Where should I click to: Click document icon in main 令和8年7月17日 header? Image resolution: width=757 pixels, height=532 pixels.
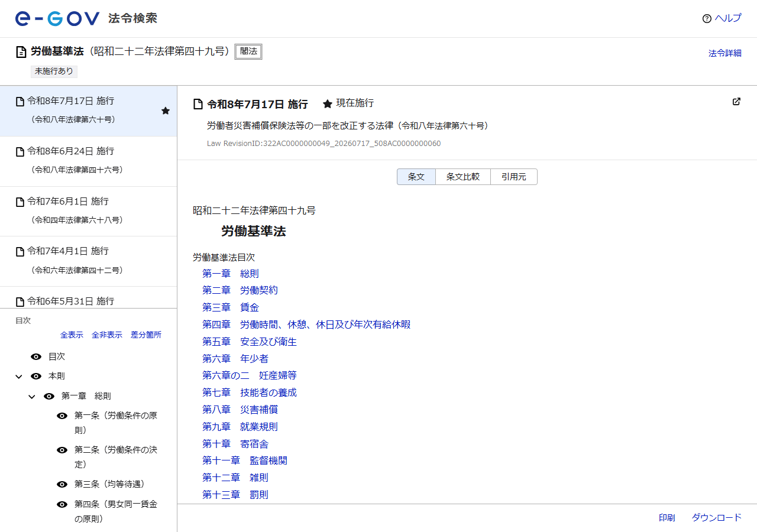[x=198, y=105]
